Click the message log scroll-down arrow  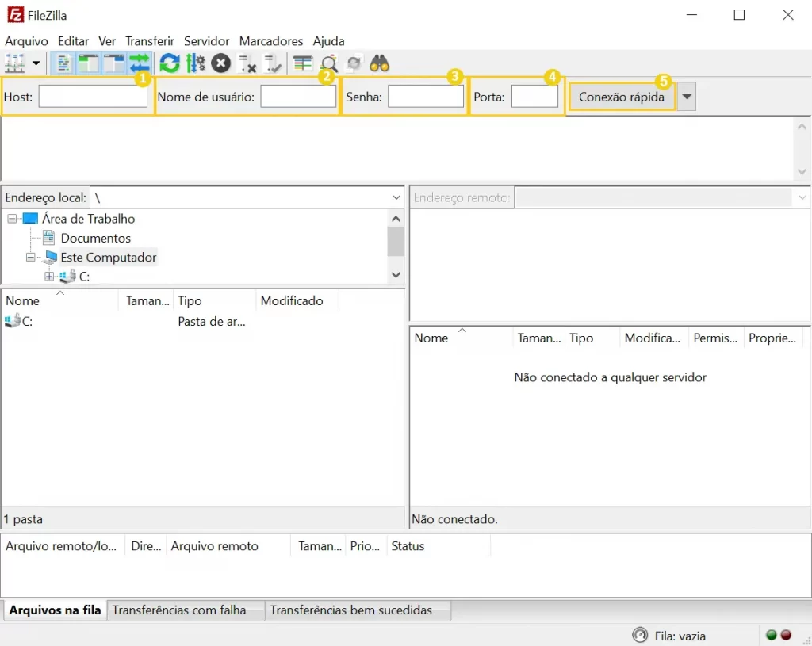802,171
